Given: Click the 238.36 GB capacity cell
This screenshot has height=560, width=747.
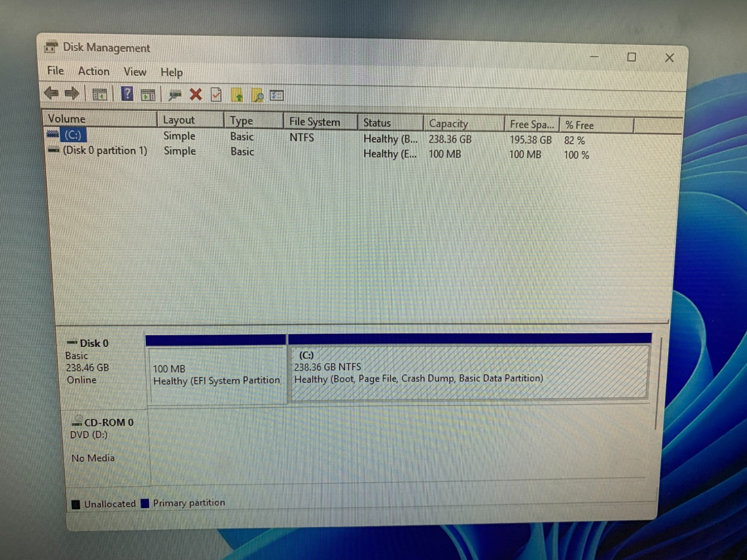Looking at the screenshot, I should [x=450, y=139].
